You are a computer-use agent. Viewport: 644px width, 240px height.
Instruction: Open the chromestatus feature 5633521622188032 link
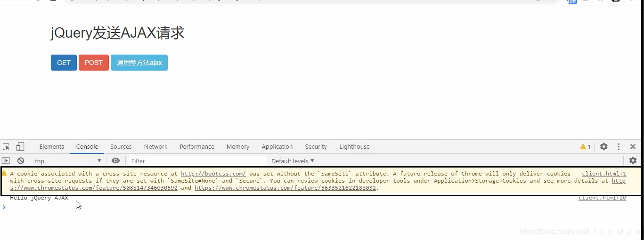285,188
